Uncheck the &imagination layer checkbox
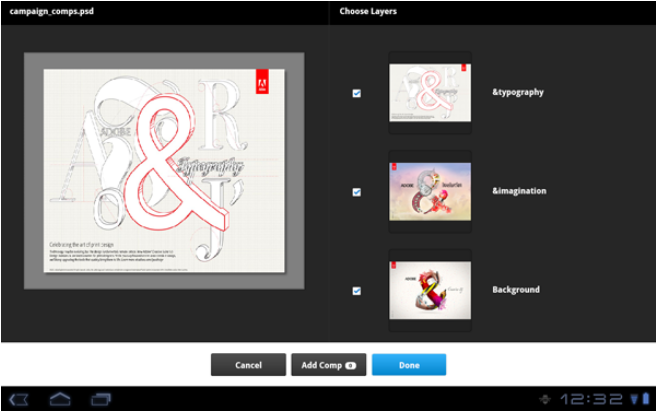Screen dimensions: 656x412 point(356,192)
